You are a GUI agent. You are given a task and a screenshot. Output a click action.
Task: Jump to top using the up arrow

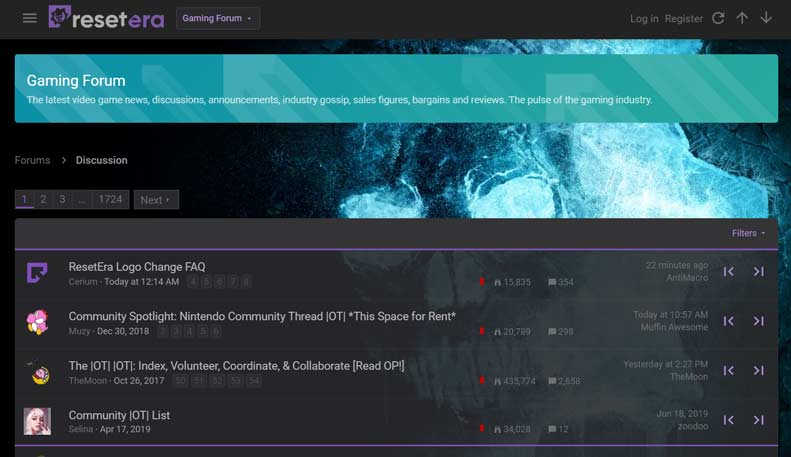[x=742, y=18]
